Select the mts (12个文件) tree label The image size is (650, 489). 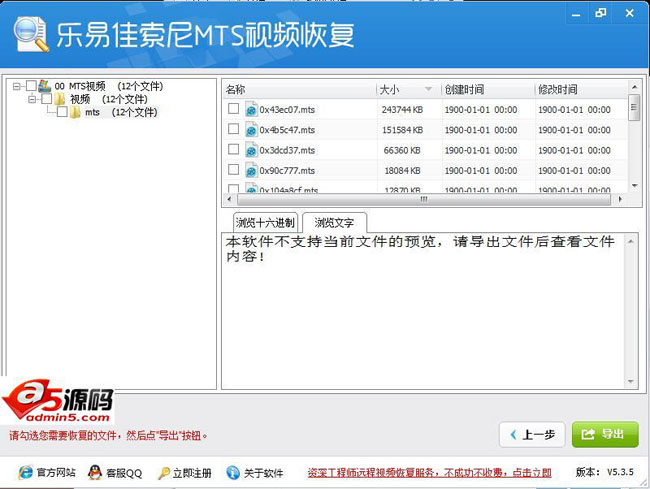tap(121, 112)
